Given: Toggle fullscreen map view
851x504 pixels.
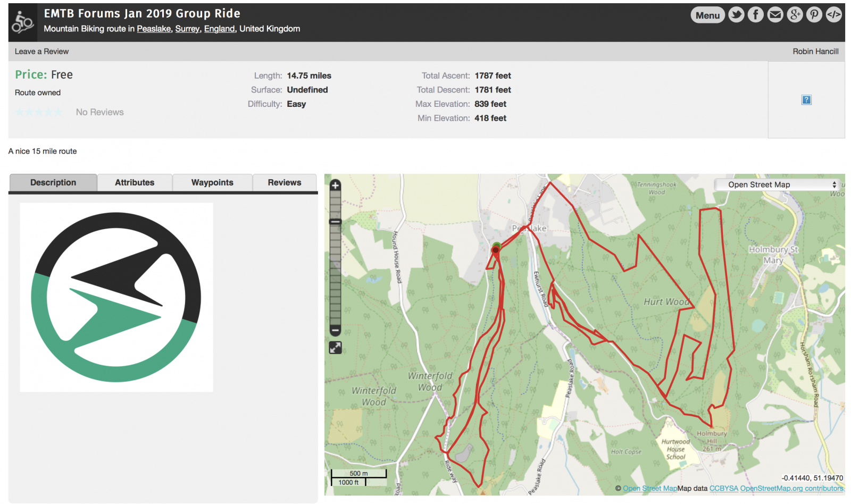Looking at the screenshot, I should coord(335,348).
